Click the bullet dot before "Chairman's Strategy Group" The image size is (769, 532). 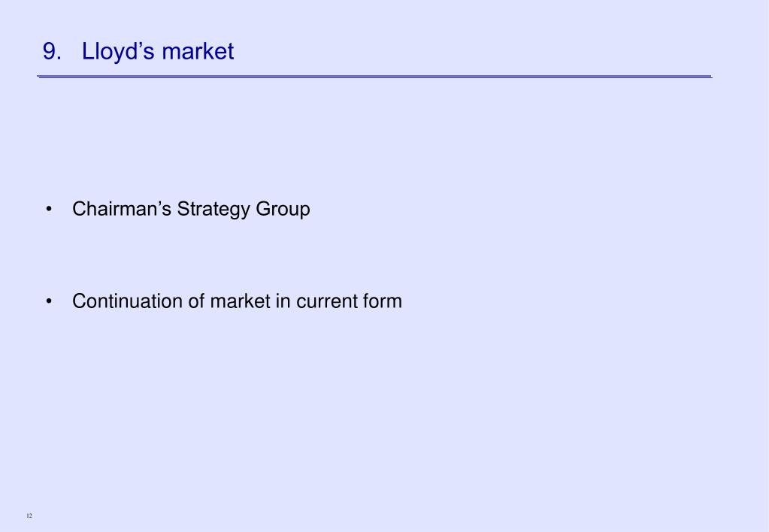click(x=49, y=210)
